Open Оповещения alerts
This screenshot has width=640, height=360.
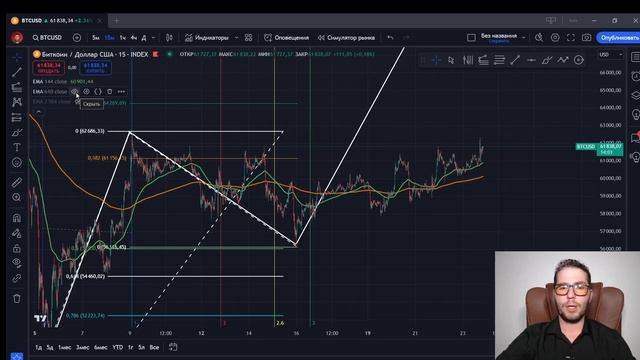[x=287, y=38]
